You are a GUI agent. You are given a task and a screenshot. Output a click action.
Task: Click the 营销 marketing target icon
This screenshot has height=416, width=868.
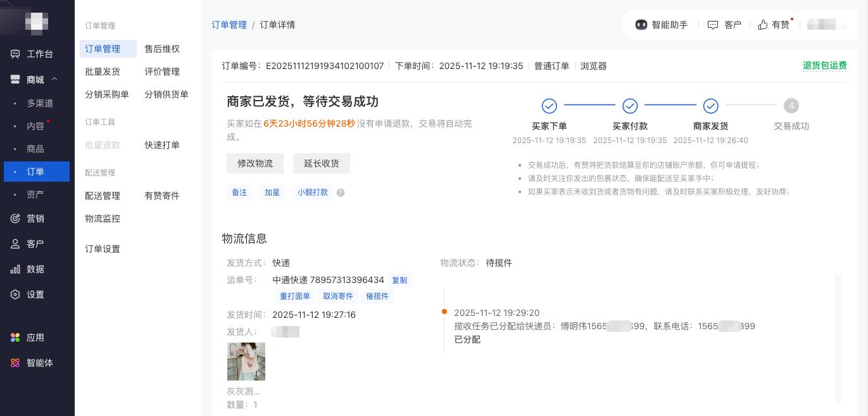point(15,218)
